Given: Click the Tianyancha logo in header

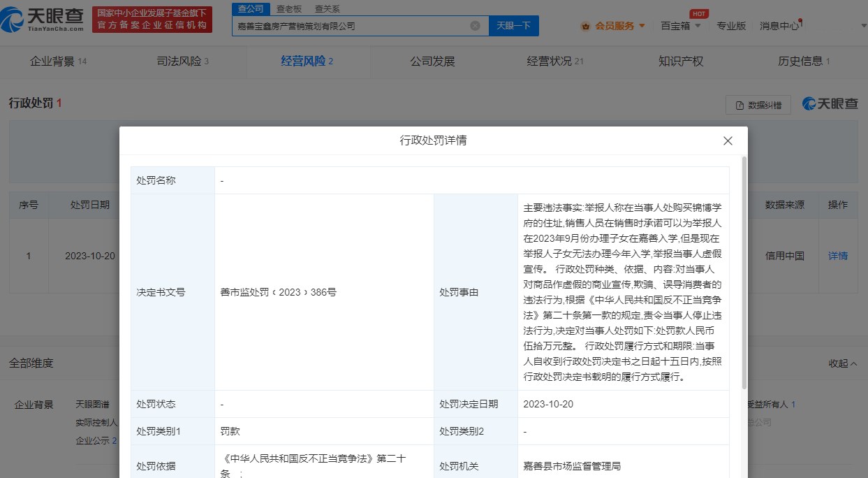Looking at the screenshot, I should (43, 20).
